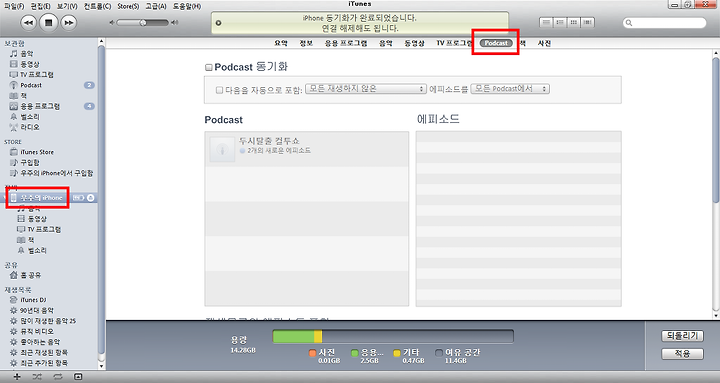Click the search field
The width and height of the screenshot is (720, 383).
pos(664,23)
